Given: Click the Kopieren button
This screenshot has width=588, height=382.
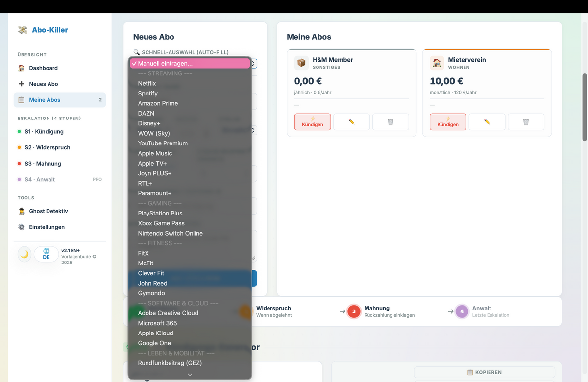Looking at the screenshot, I should tap(484, 372).
